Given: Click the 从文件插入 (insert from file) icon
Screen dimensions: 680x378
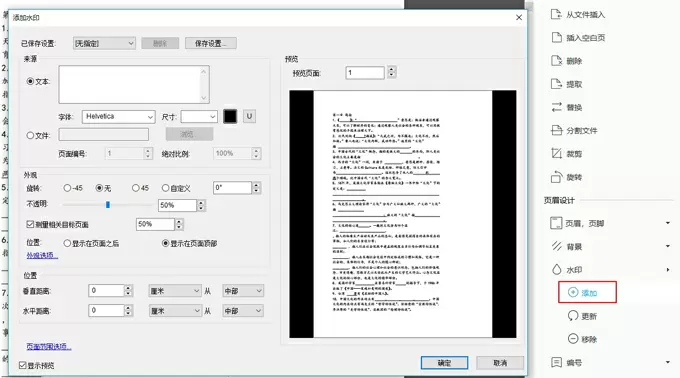Looking at the screenshot, I should [x=556, y=14].
